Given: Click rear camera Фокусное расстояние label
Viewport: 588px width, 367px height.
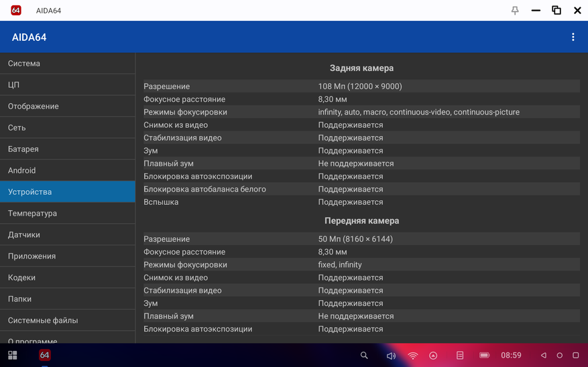Looking at the screenshot, I should (x=184, y=99).
